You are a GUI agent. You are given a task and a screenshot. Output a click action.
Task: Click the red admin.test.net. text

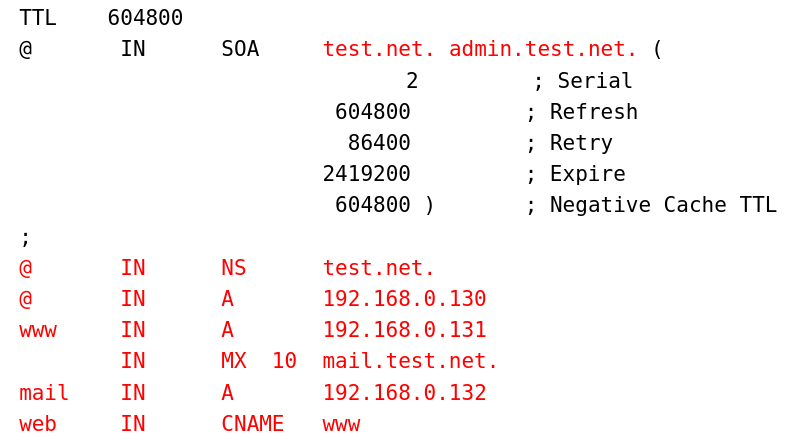click(543, 49)
